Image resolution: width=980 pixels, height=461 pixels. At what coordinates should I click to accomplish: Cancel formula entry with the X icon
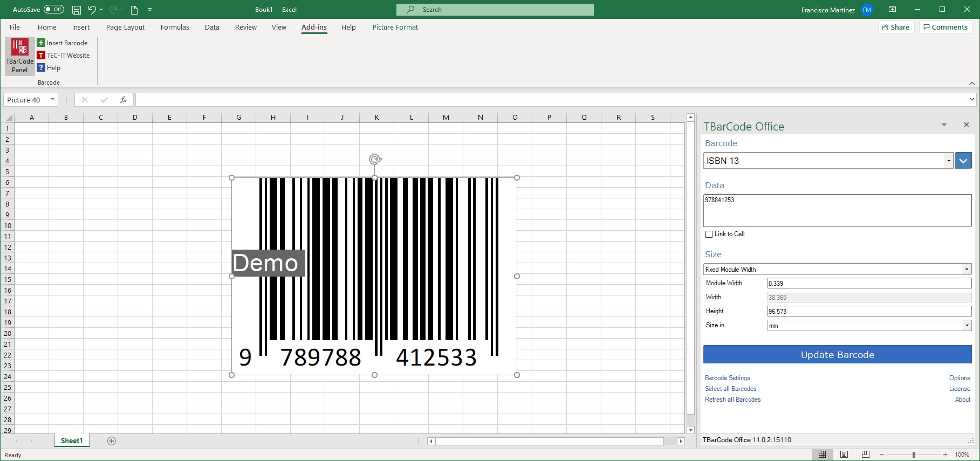click(x=85, y=100)
